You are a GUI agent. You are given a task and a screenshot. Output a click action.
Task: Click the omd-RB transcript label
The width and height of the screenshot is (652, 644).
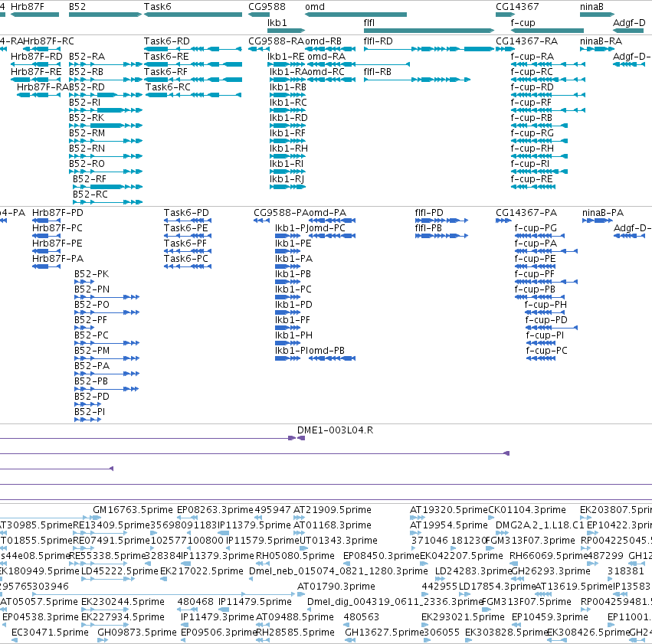323,41
